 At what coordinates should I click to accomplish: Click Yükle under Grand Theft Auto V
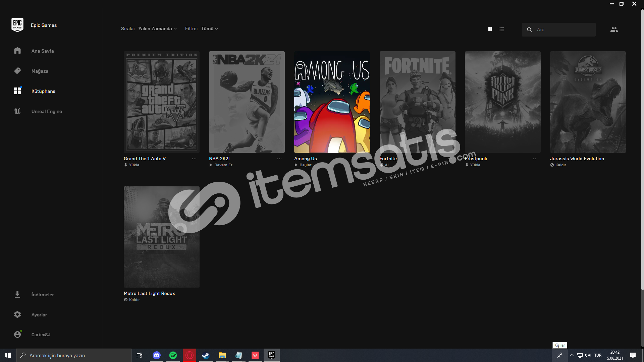(x=131, y=165)
